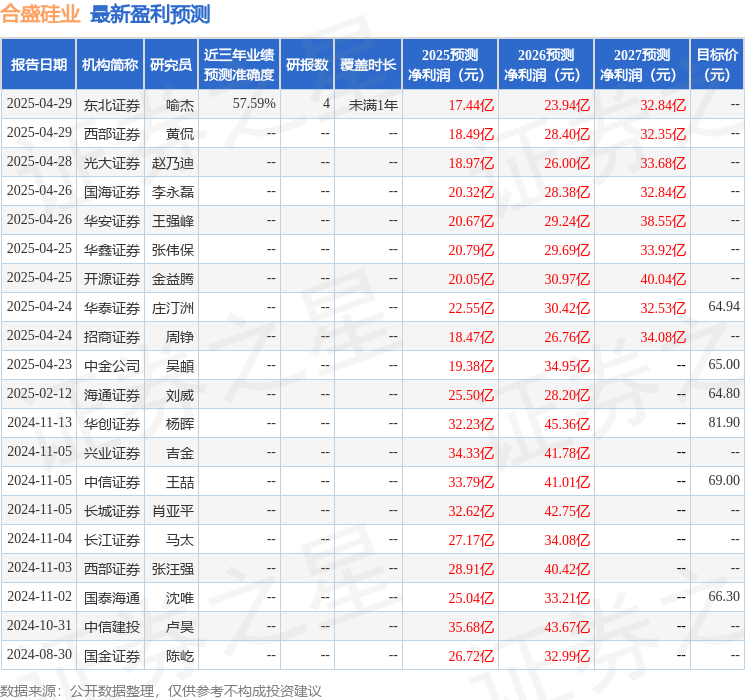Click the 研报数 column header
Screen dimensions: 745x700
click(x=307, y=65)
